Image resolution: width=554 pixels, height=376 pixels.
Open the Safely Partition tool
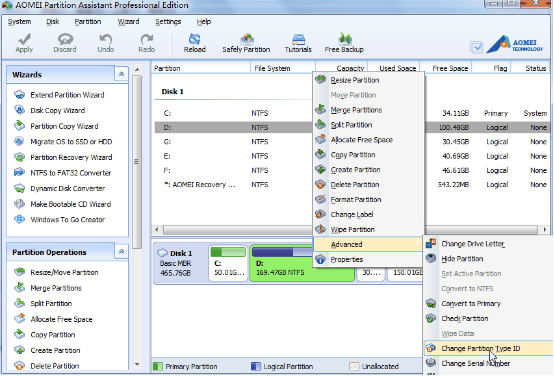246,43
